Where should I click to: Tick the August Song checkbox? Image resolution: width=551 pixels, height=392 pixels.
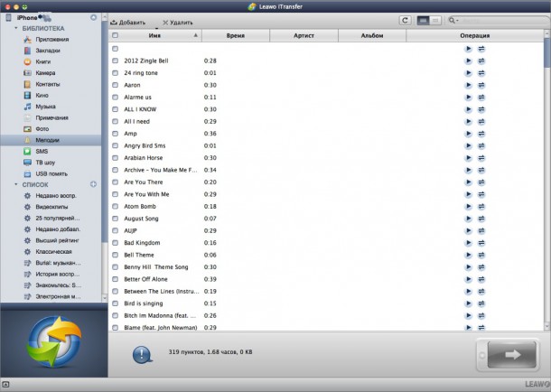click(115, 219)
